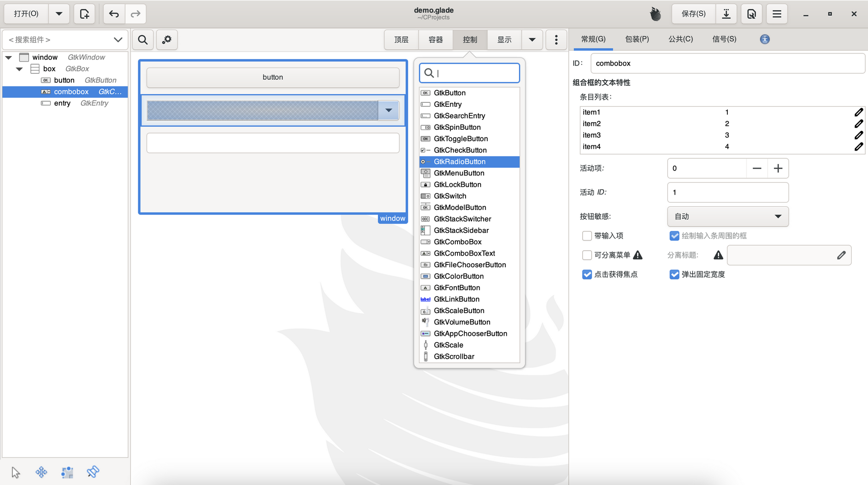
Task: Edit item1 with its pencil icon
Action: [859, 112]
